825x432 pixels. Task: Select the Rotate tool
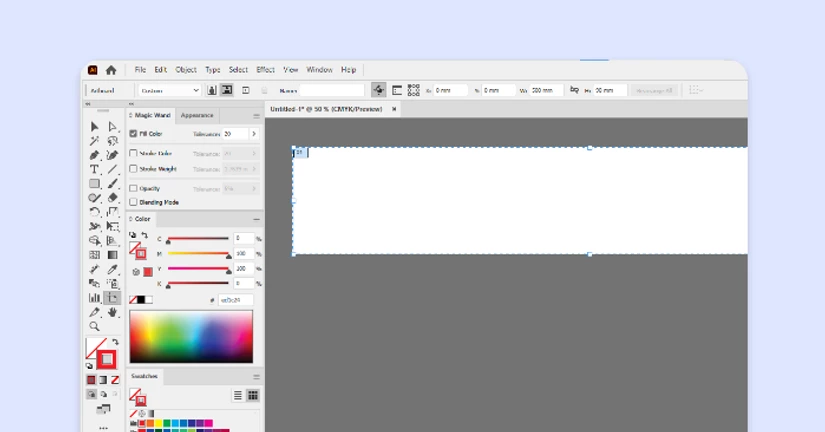tap(94, 212)
